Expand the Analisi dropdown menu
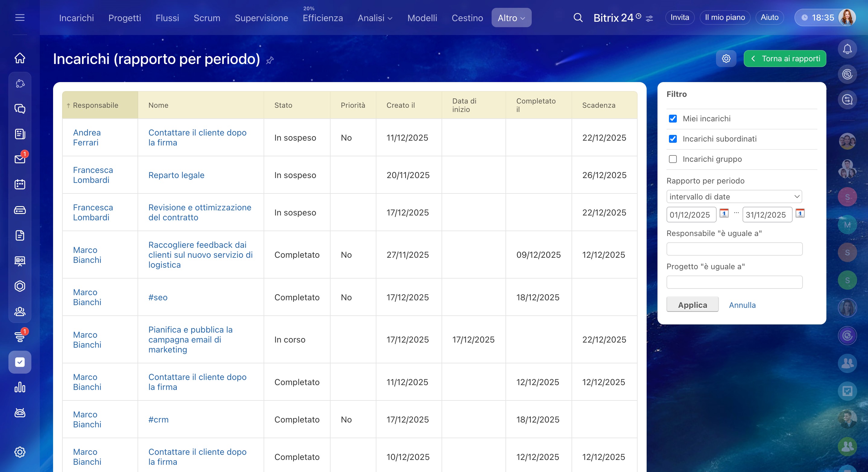Screen dimensions: 868x472 pos(375,18)
